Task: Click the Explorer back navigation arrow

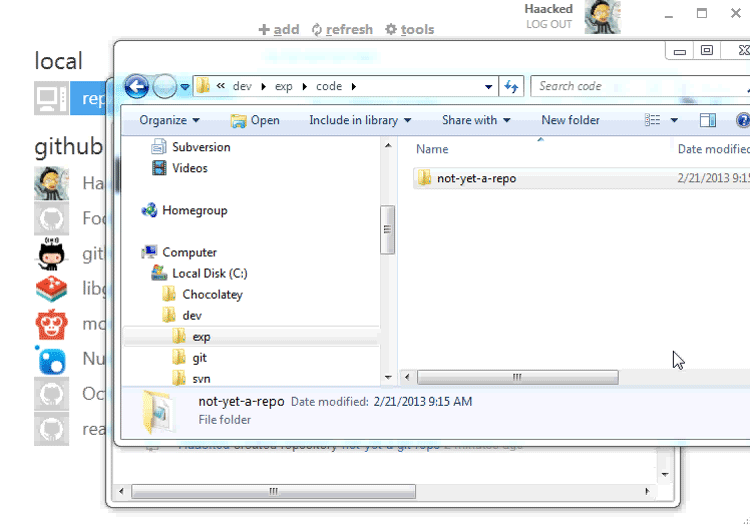Action: pos(137,87)
